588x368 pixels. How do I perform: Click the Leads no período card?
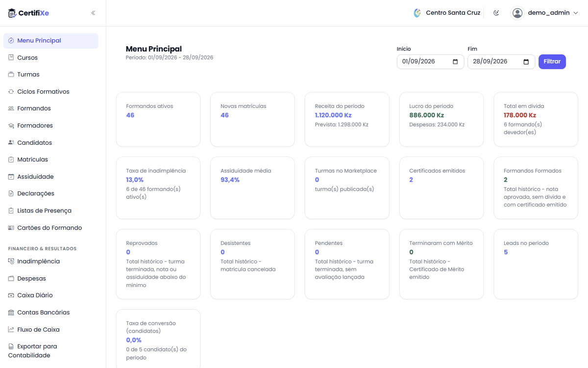[x=536, y=264]
